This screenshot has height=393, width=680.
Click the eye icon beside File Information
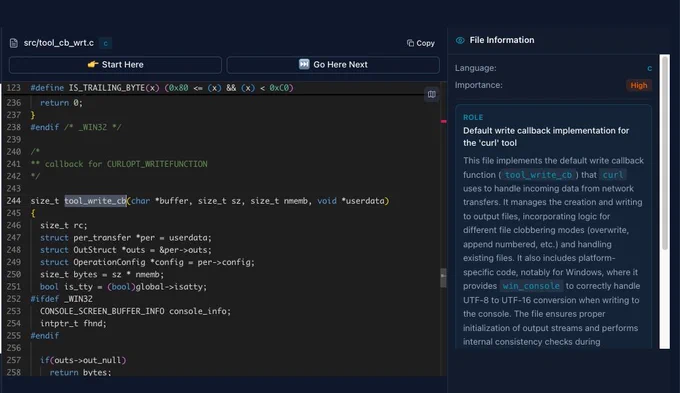pyautogui.click(x=460, y=40)
